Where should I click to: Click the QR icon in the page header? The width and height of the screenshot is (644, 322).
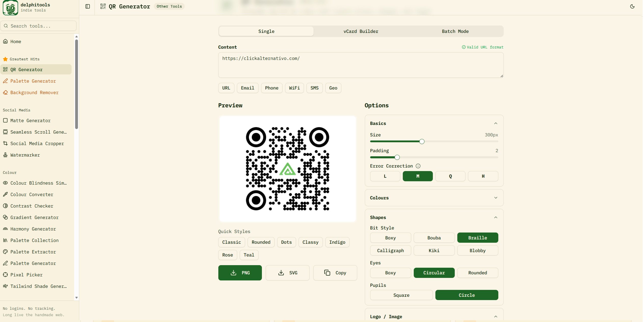point(103,6)
